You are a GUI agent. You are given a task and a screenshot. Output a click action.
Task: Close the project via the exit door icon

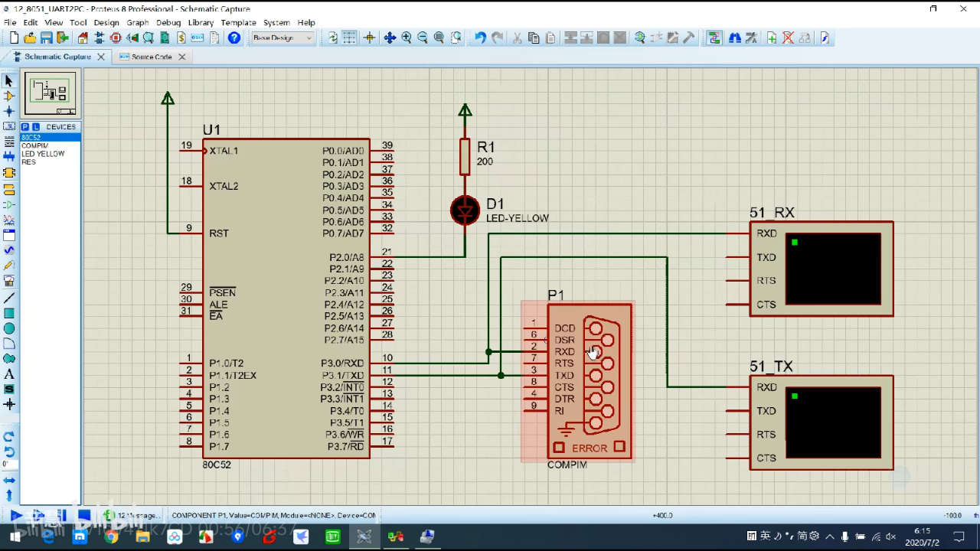pyautogui.click(x=63, y=37)
